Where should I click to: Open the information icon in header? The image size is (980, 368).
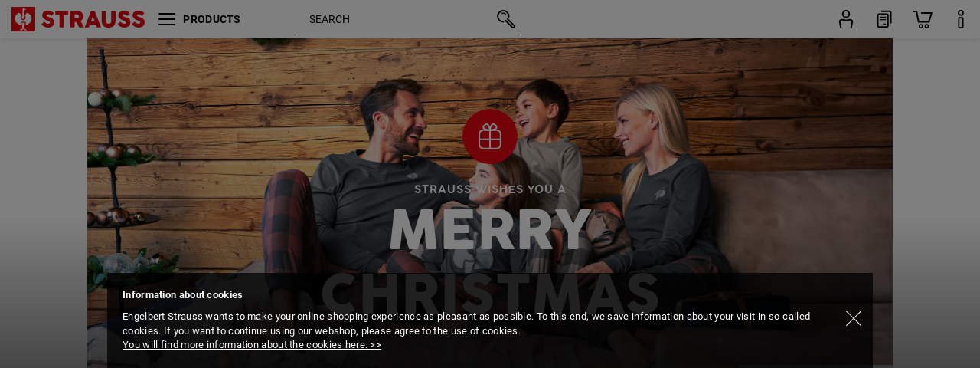point(961,19)
